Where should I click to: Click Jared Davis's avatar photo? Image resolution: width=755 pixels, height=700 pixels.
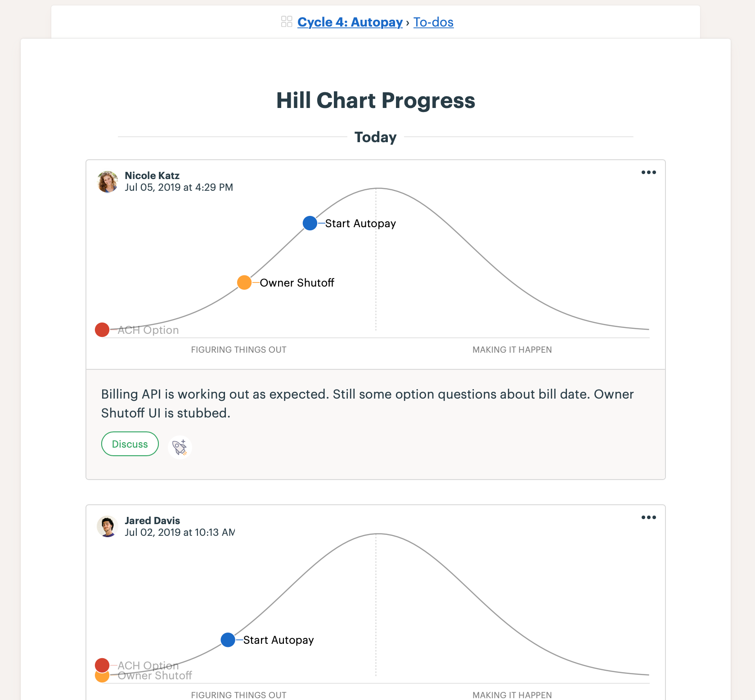coord(108,527)
